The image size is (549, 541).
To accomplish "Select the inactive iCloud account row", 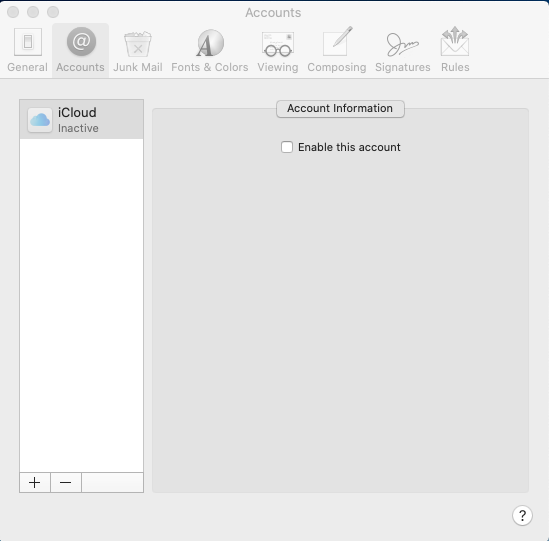I will [x=82, y=120].
